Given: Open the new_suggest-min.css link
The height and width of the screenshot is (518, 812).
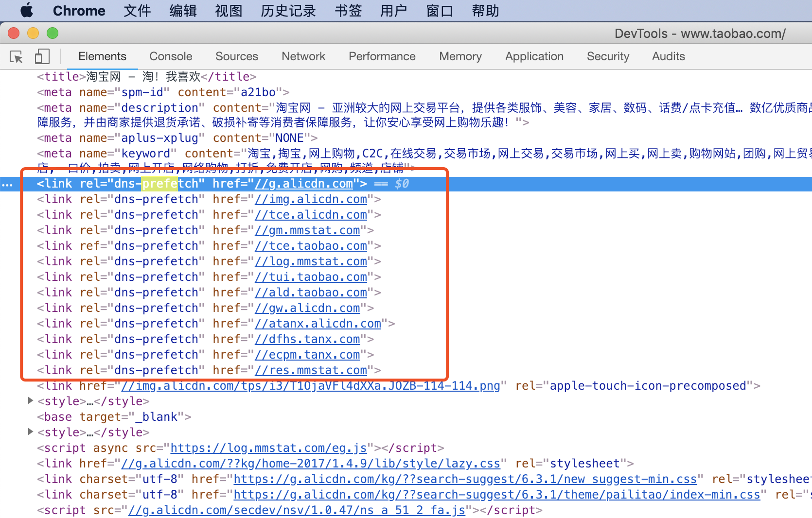Looking at the screenshot, I should point(465,479).
